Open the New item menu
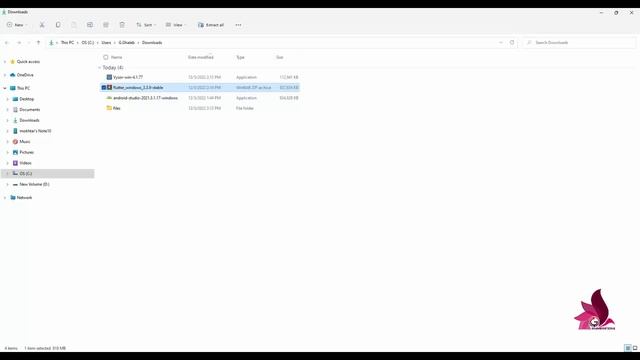 coord(17,25)
